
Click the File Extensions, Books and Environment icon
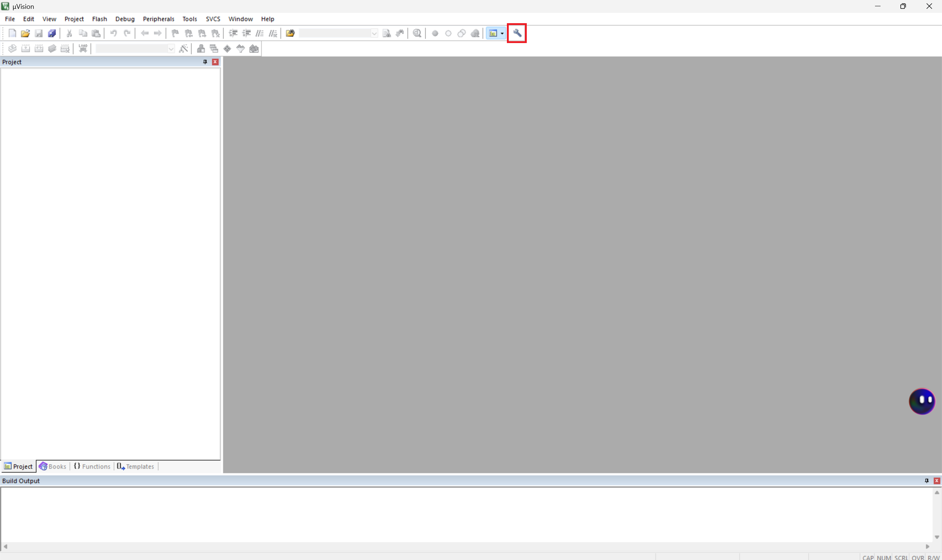click(201, 49)
